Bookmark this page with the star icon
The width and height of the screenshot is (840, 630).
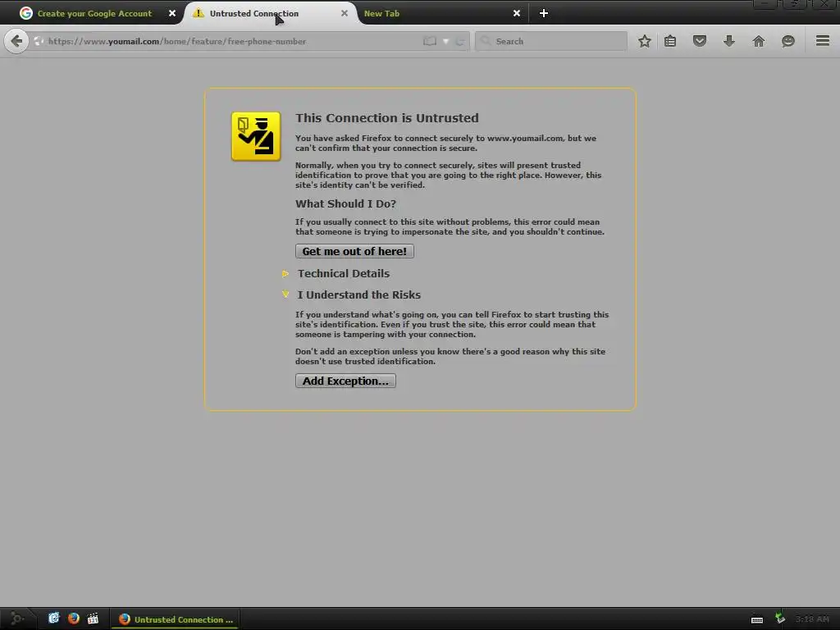coord(645,41)
